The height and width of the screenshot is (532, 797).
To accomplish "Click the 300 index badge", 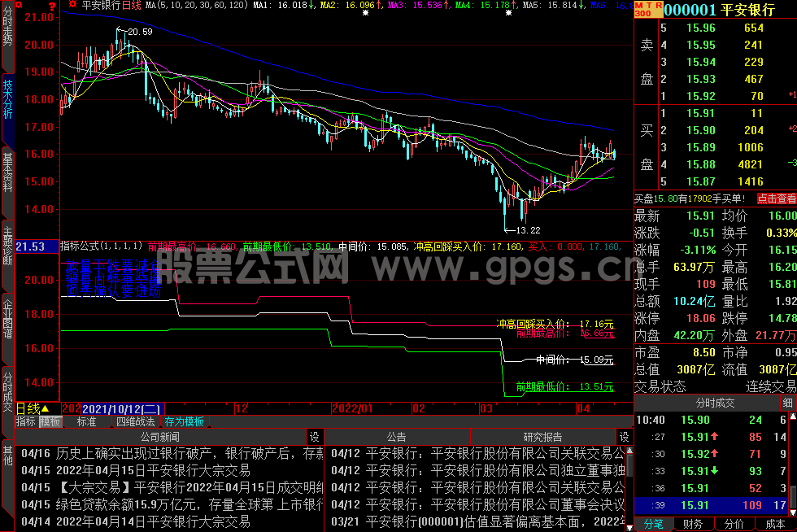I will (x=643, y=13).
